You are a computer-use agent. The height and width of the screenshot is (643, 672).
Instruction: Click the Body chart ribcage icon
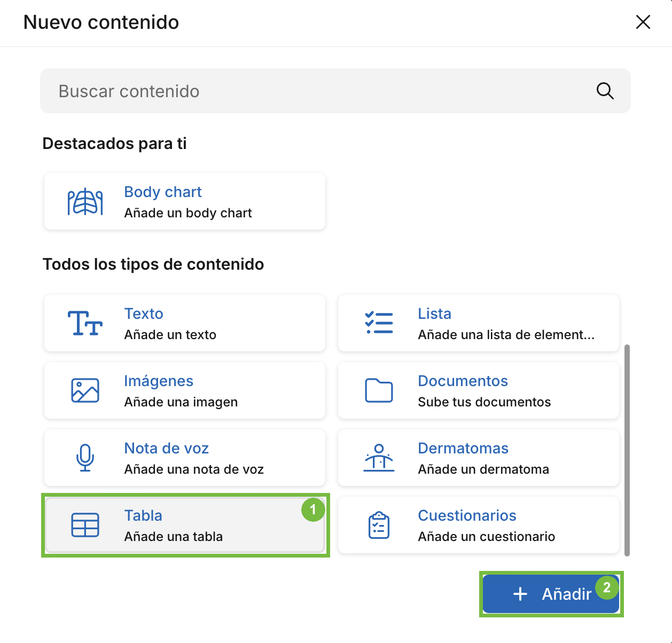coord(85,202)
